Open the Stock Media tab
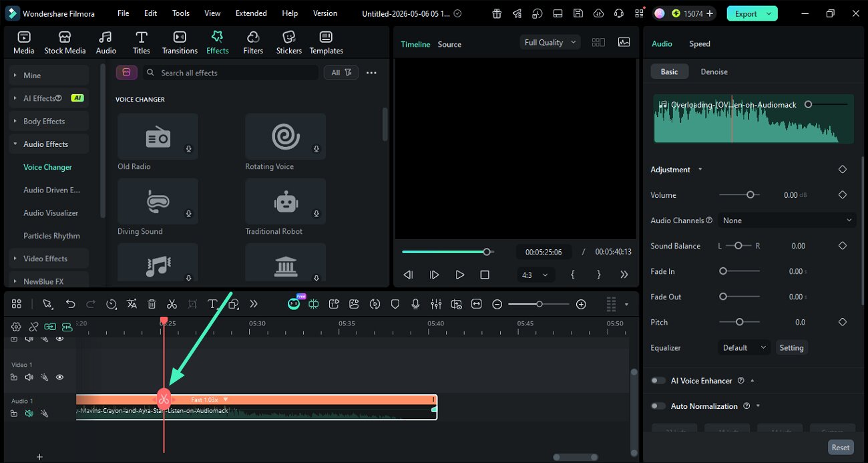Viewport: 868px width, 463px height. pos(65,43)
